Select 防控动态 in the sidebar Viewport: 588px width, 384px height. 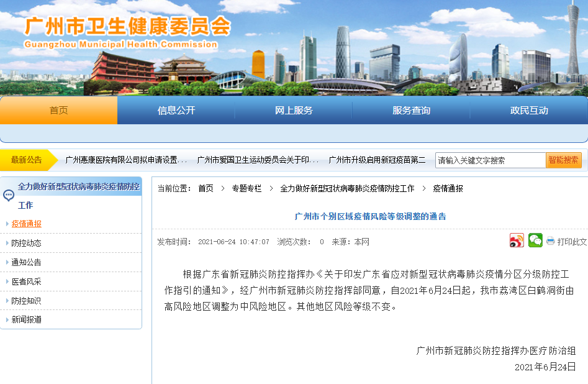(26, 243)
